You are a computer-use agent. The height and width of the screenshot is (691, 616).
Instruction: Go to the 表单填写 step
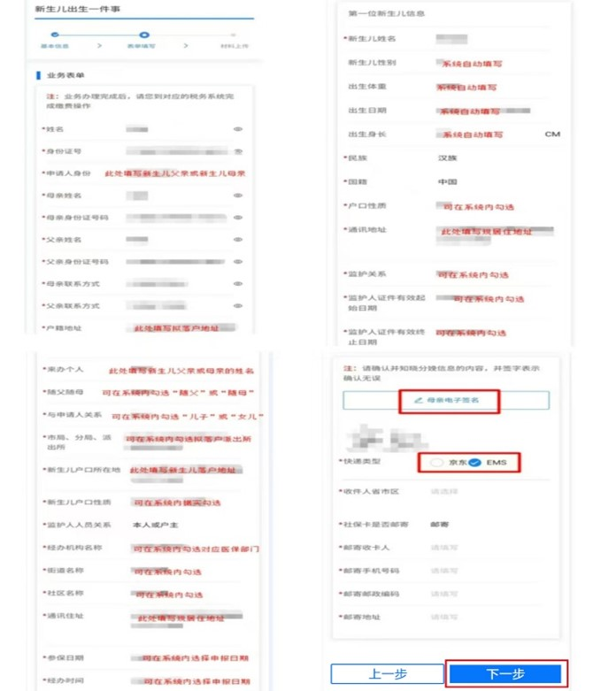(142, 39)
